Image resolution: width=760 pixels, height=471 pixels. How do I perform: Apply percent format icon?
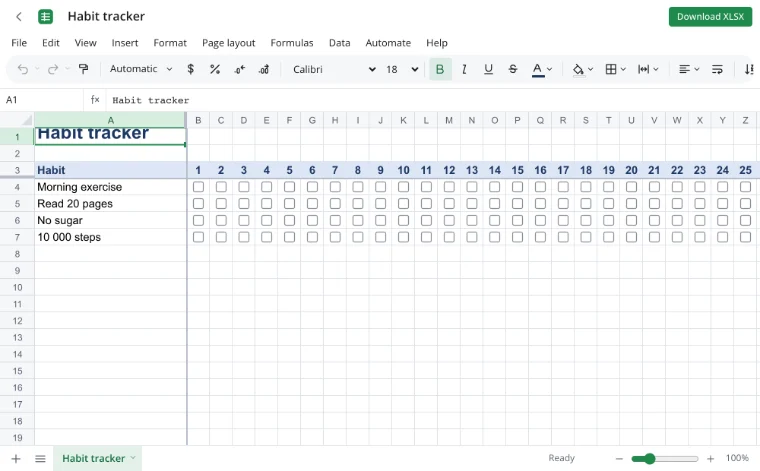[215, 69]
